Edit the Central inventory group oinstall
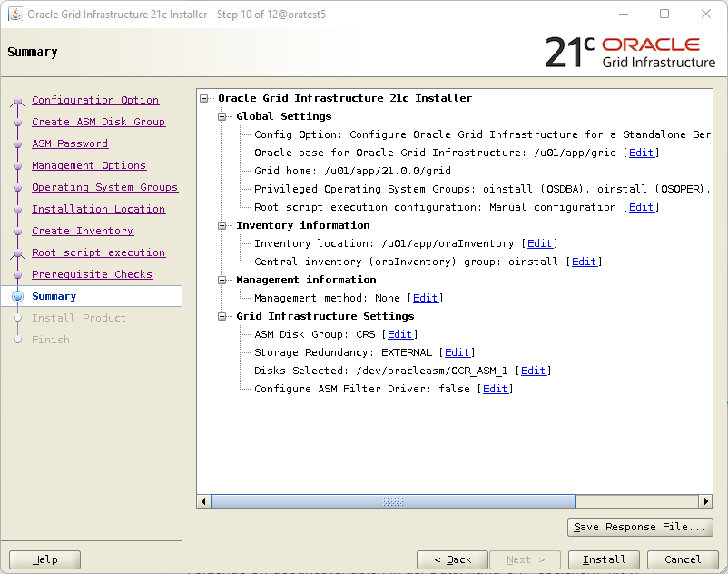Image resolution: width=728 pixels, height=574 pixels. point(584,262)
